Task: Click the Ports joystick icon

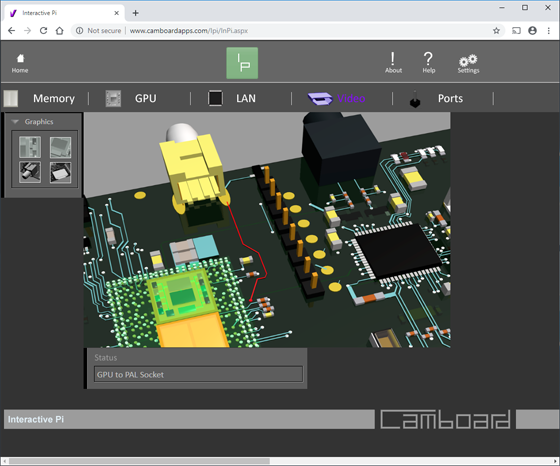Action: coord(415,100)
